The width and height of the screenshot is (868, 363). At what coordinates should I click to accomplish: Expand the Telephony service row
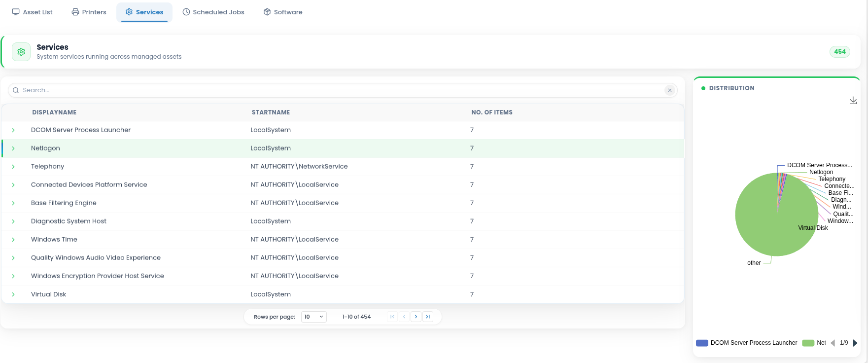point(13,167)
